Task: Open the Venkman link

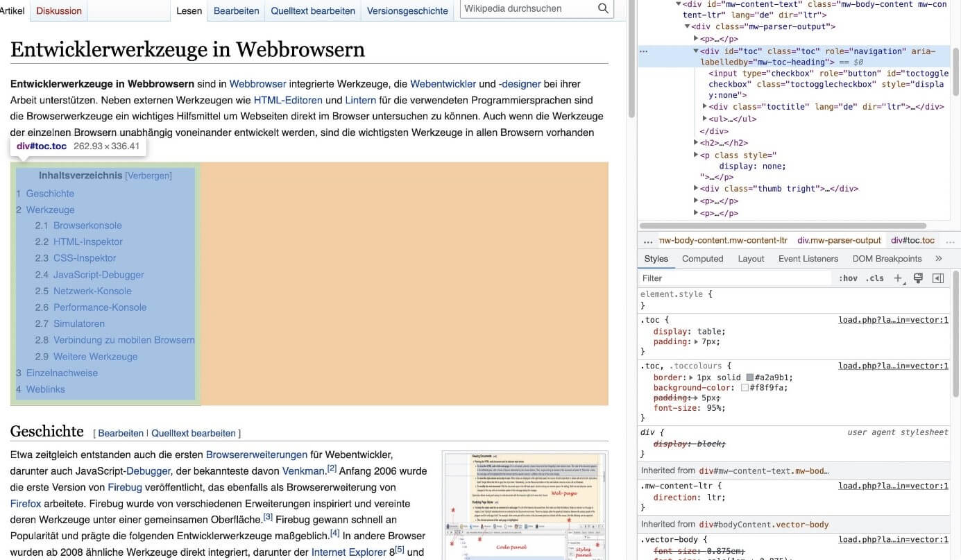Action: tap(303, 471)
